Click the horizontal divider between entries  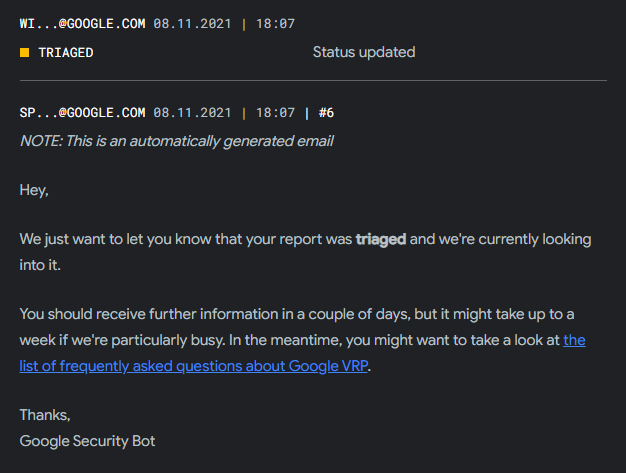coord(313,79)
